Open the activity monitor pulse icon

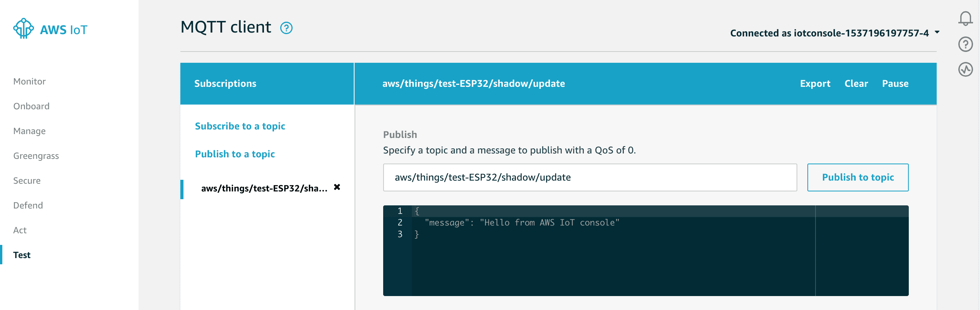[x=965, y=70]
